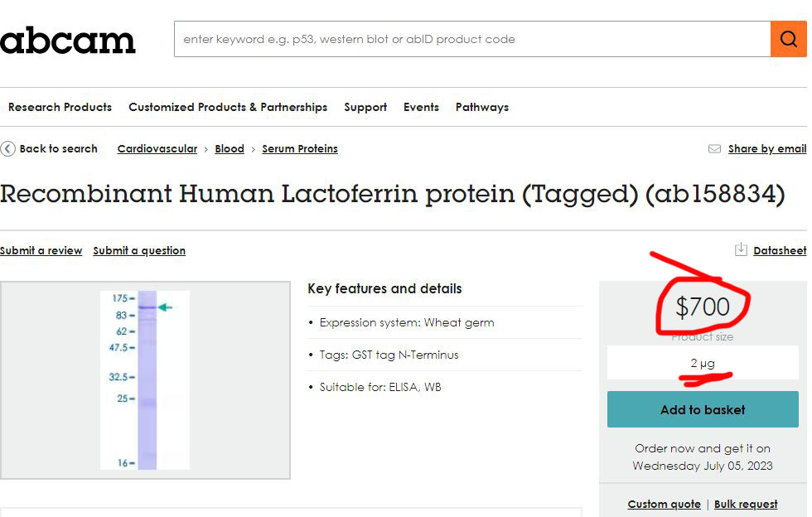Enlarge the western blot gel thumbnail
Viewport: 812px width, 517px height.
145,380
